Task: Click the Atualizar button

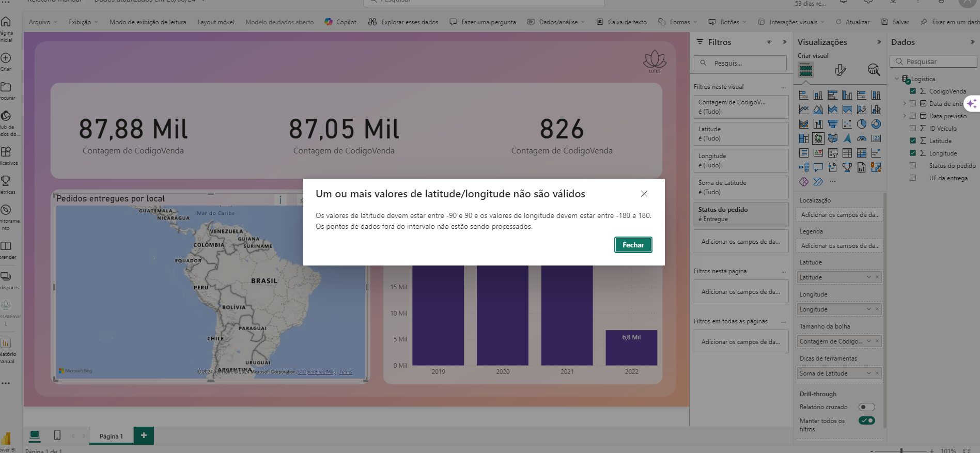Action: (x=852, y=22)
